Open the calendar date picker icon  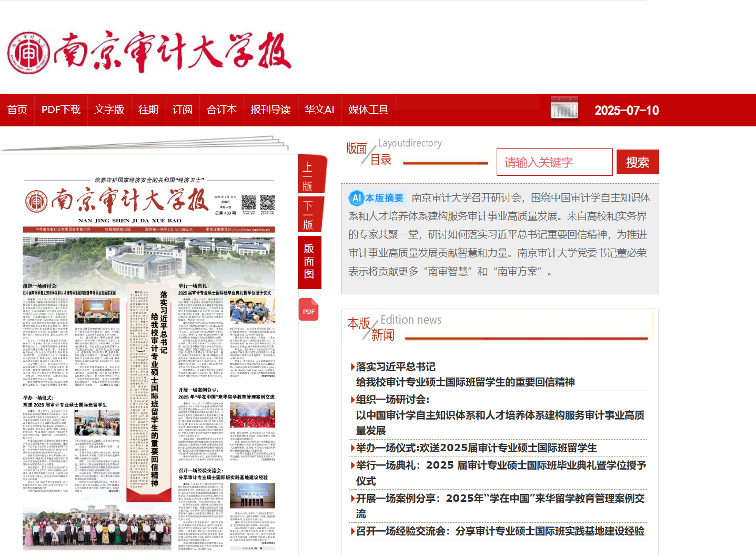click(564, 108)
